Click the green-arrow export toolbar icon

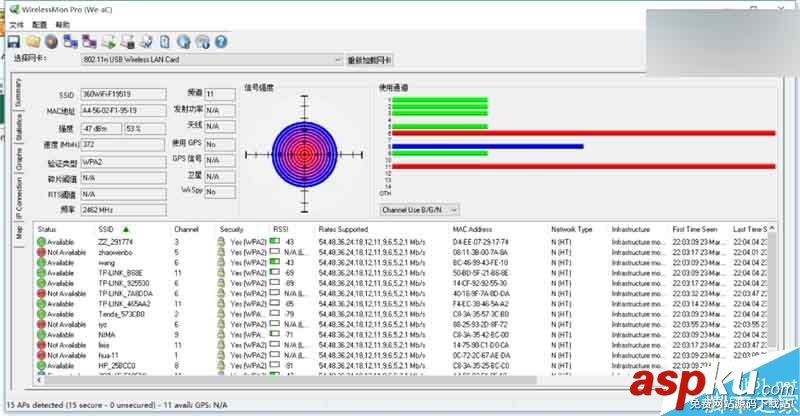109,41
